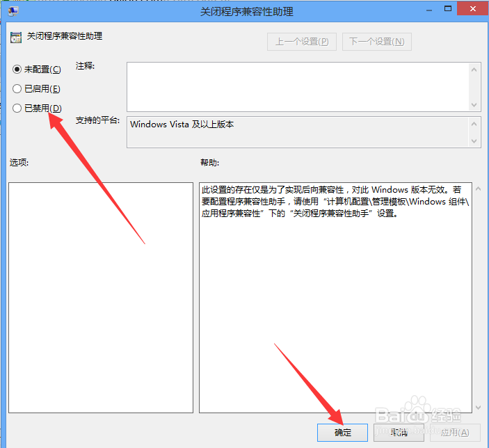Close the dialog with the red X
Screen dimensions: 489x448
(x=473, y=9)
